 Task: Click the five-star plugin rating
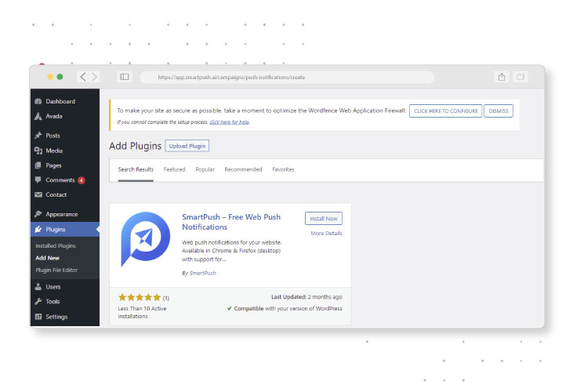140,297
